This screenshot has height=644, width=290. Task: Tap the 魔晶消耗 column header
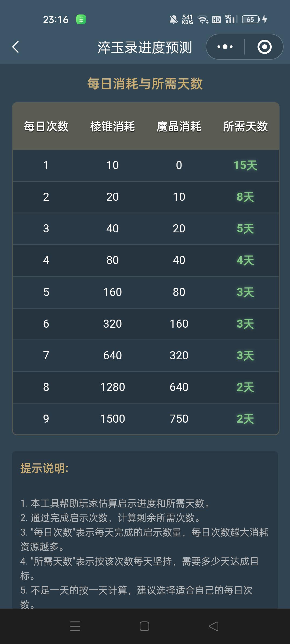tap(179, 126)
